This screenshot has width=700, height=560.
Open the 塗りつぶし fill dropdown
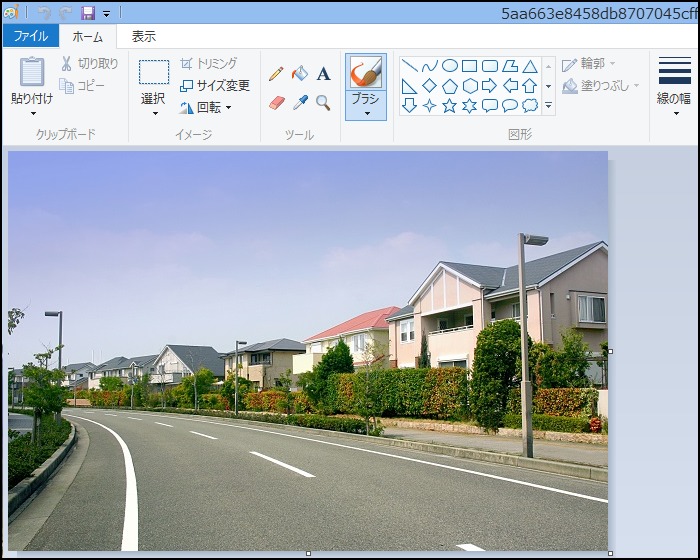point(600,85)
